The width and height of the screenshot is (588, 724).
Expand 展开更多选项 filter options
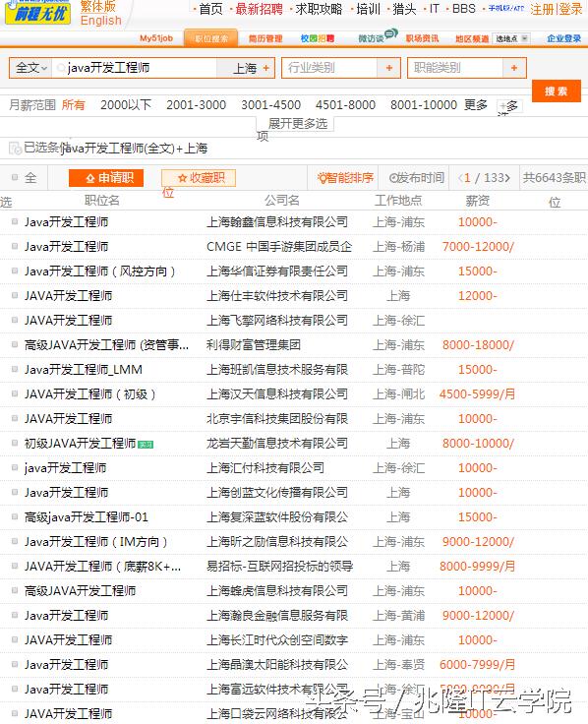(295, 124)
